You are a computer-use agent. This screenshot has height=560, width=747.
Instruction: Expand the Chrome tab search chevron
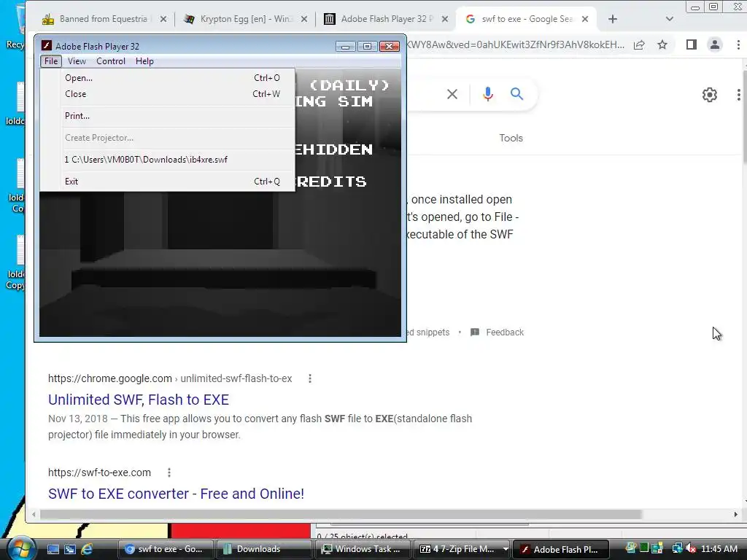pyautogui.click(x=670, y=19)
